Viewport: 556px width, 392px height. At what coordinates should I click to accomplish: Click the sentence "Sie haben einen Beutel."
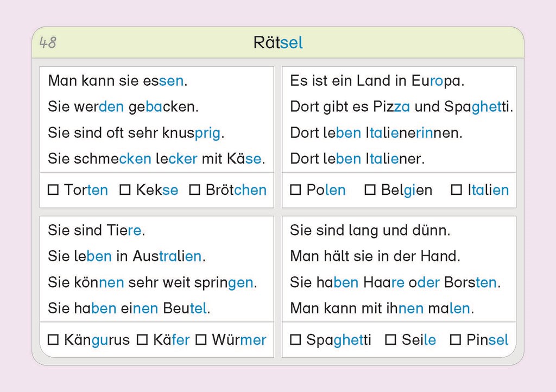tap(129, 308)
